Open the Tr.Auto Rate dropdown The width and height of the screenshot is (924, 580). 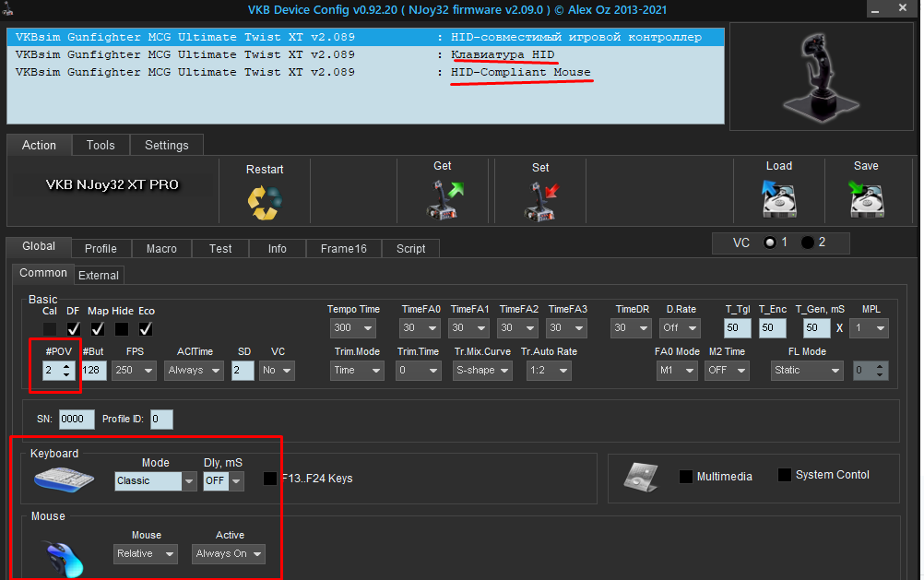pos(549,370)
